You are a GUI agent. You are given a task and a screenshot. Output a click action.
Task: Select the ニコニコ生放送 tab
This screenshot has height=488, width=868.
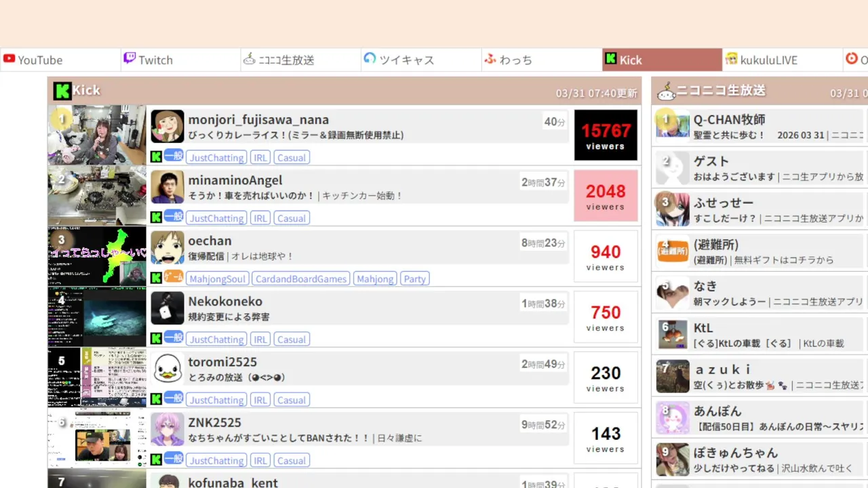(300, 60)
